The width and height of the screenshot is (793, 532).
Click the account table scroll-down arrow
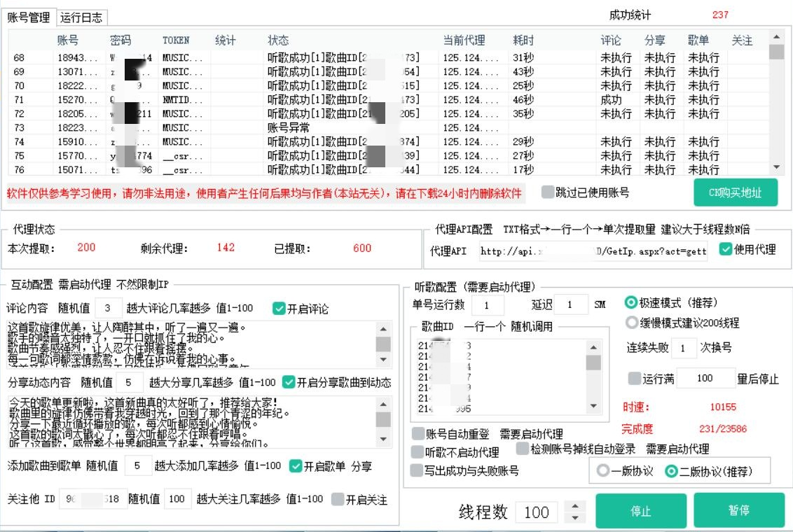(776, 167)
